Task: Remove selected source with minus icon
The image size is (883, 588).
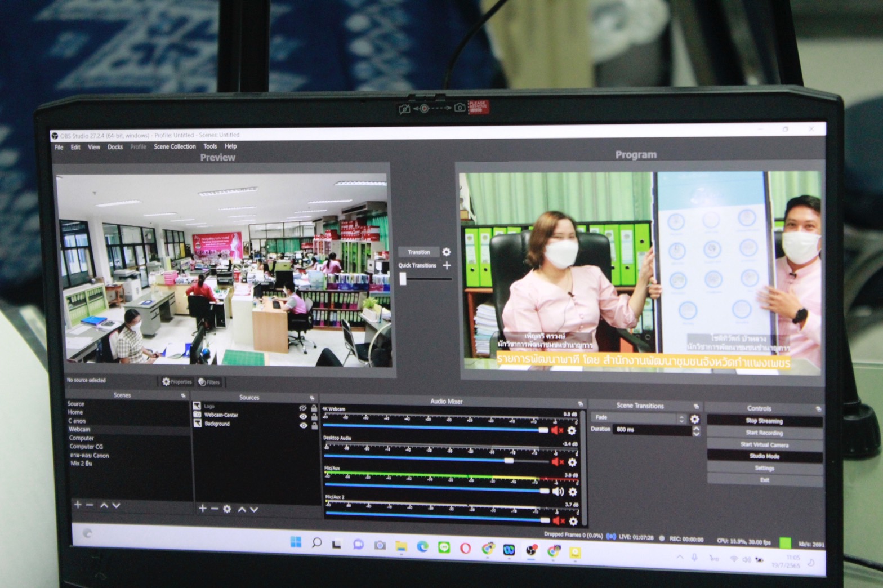Action: (x=215, y=509)
